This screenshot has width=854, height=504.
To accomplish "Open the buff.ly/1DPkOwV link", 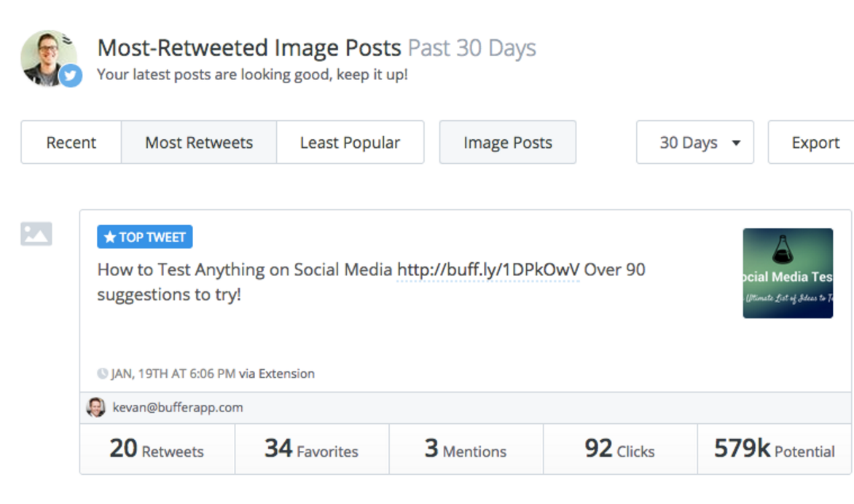I will tap(488, 270).
